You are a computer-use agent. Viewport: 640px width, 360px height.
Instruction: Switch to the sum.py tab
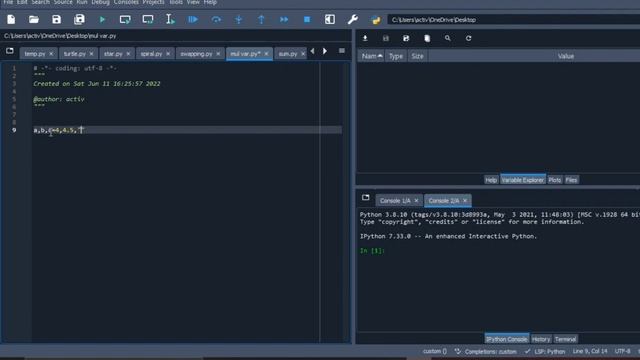[x=288, y=53]
